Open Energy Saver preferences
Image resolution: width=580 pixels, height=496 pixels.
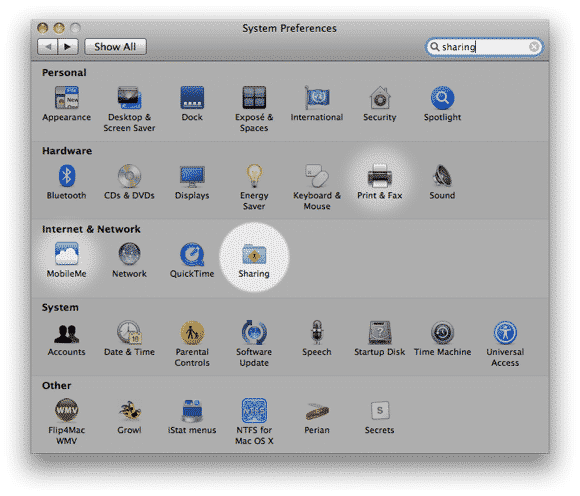click(x=254, y=187)
